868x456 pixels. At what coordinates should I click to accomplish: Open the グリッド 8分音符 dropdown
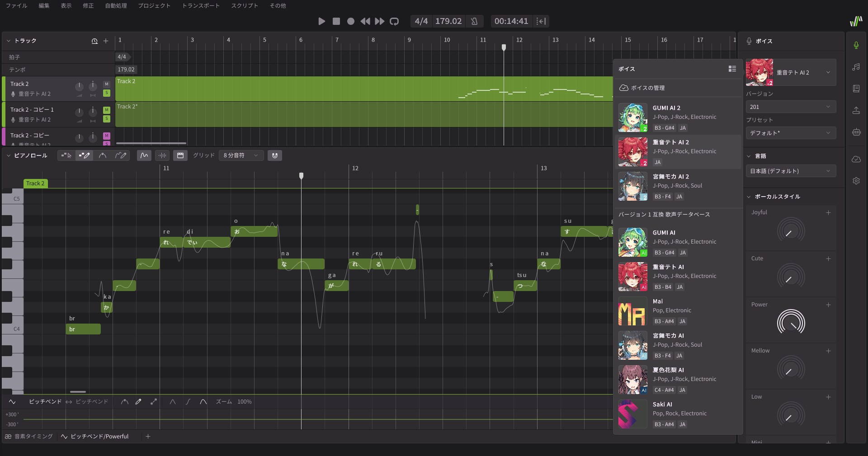coord(241,155)
